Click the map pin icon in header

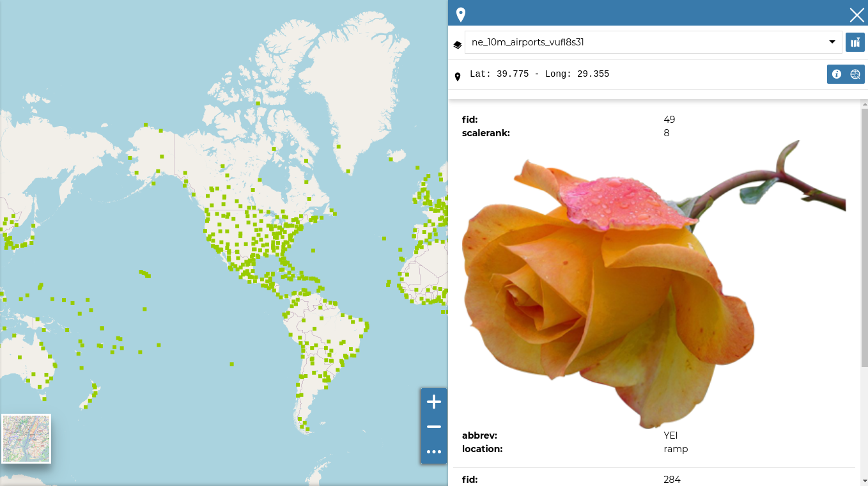pos(460,14)
